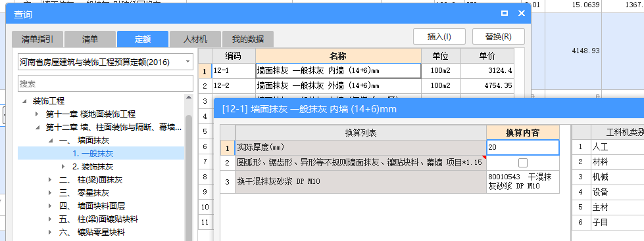The image size is (644, 241).
Task: Open the 人材机 tab
Action: coord(195,39)
